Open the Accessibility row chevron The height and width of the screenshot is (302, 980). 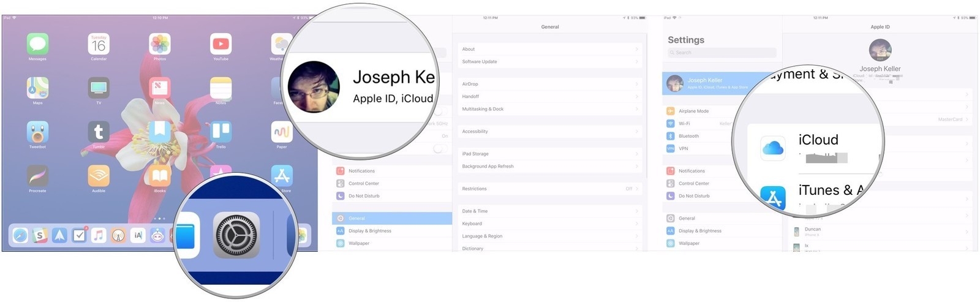point(637,132)
